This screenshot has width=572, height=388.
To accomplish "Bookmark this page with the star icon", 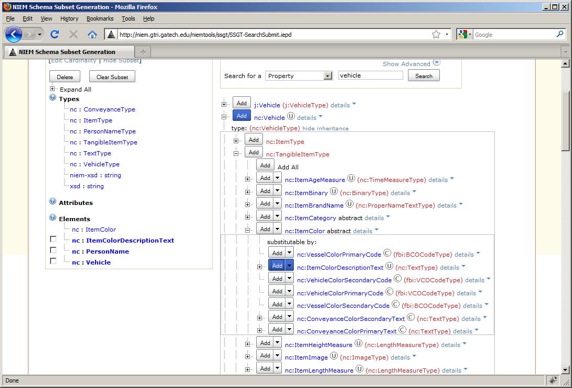I will tap(436, 35).
